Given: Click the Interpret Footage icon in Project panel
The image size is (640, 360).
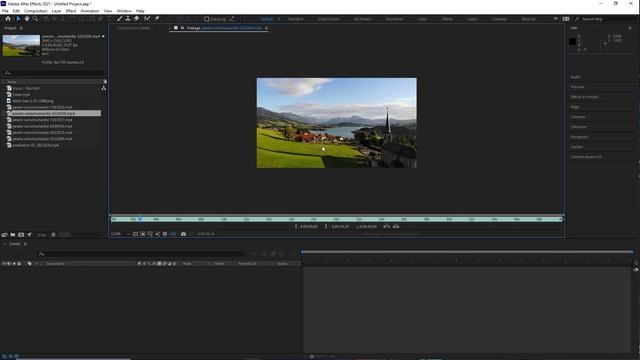Looking at the screenshot, I should tap(4, 235).
